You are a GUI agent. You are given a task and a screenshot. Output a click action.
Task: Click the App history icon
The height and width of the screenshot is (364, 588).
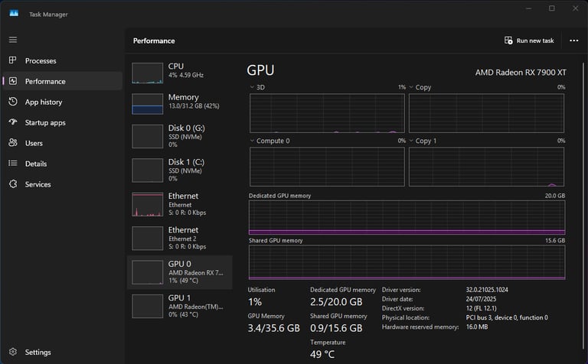pos(13,102)
